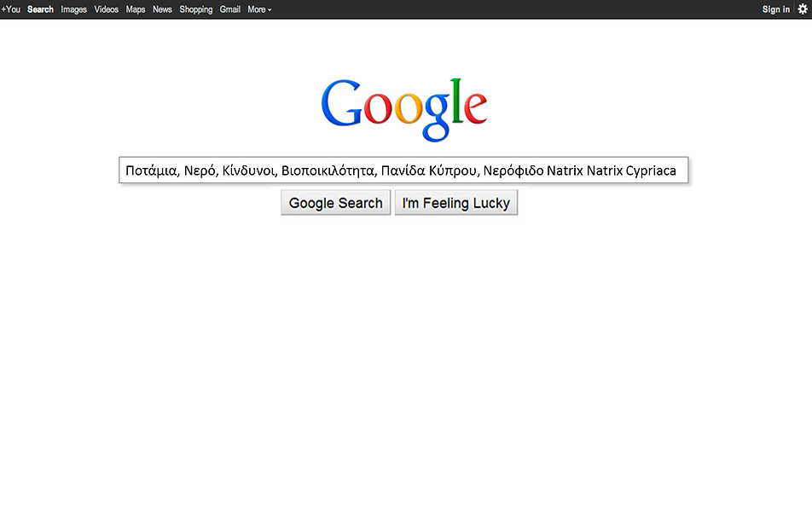Viewport: 812px width, 520px height.
Task: Select Search in the top bar
Action: tap(40, 9)
